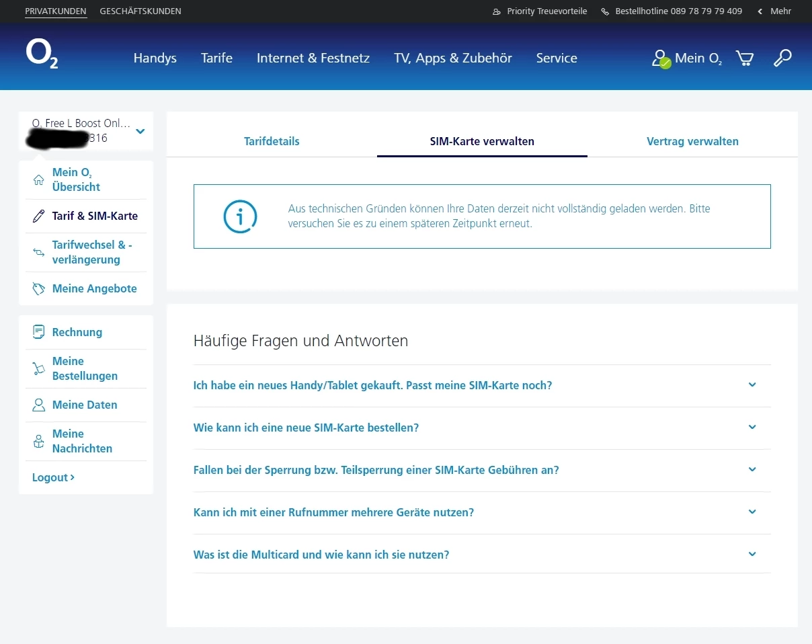812x644 pixels.
Task: Click the tag icon beside Meine Angebote
Action: (39, 289)
